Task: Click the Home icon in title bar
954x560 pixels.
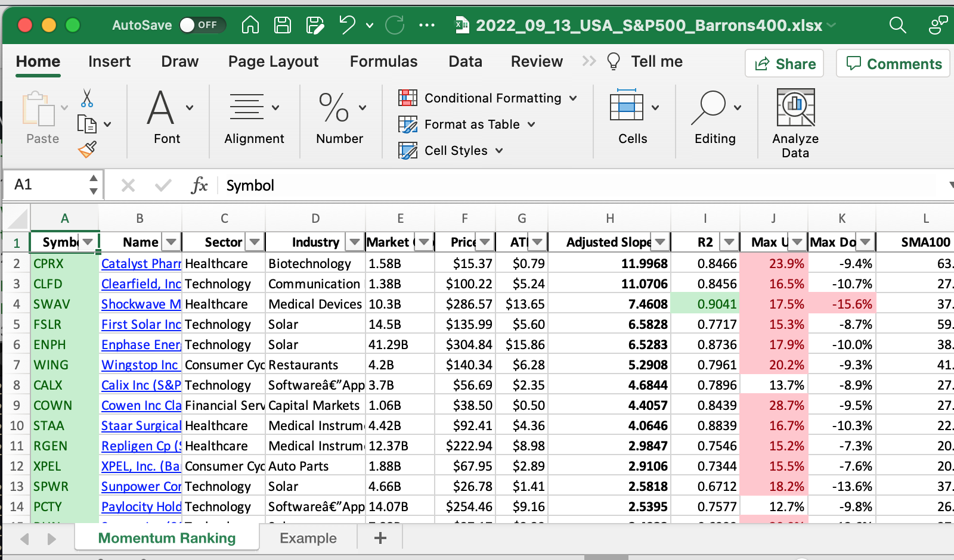Action: click(x=250, y=25)
